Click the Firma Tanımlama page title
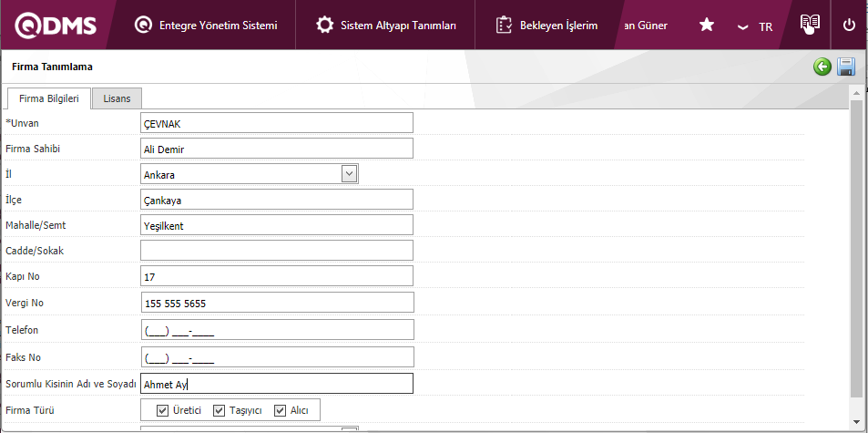Screen dimensions: 868x433 tap(52, 67)
